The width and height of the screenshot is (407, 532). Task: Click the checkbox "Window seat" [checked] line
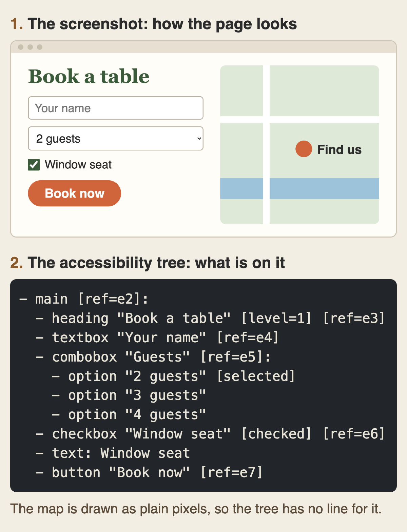tap(210, 434)
